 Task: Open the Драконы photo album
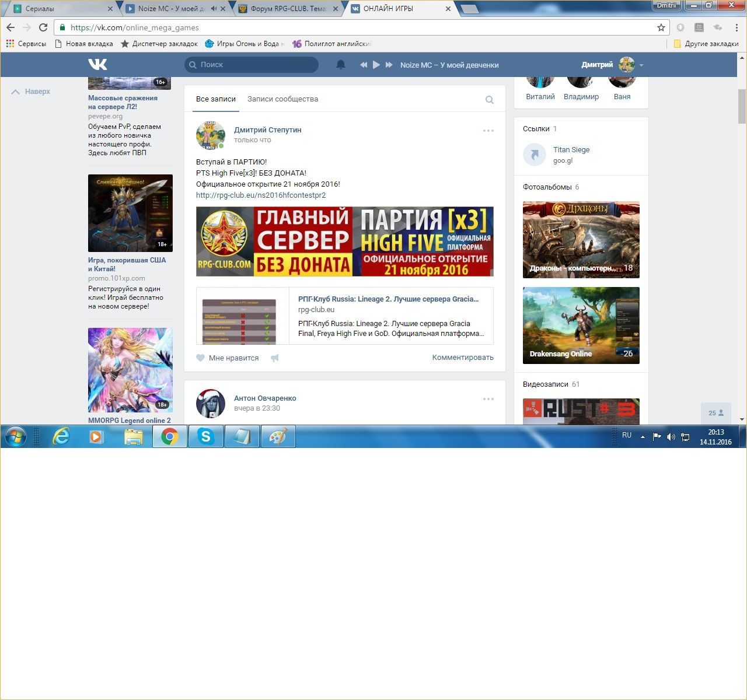(581, 240)
